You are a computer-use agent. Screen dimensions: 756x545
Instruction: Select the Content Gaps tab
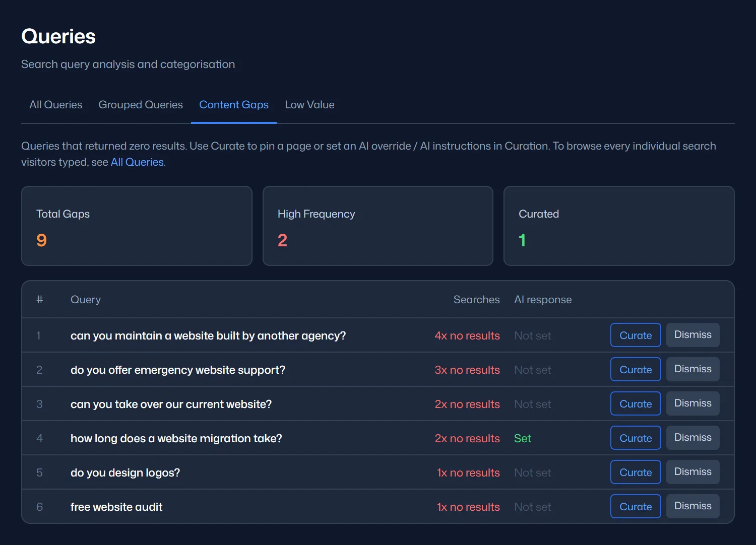click(x=234, y=105)
